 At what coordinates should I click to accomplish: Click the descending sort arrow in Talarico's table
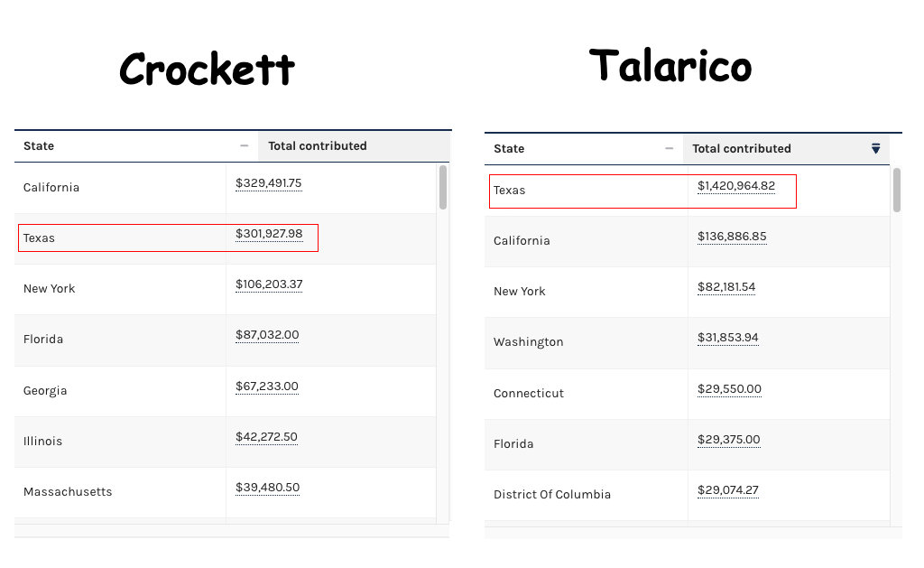875,149
